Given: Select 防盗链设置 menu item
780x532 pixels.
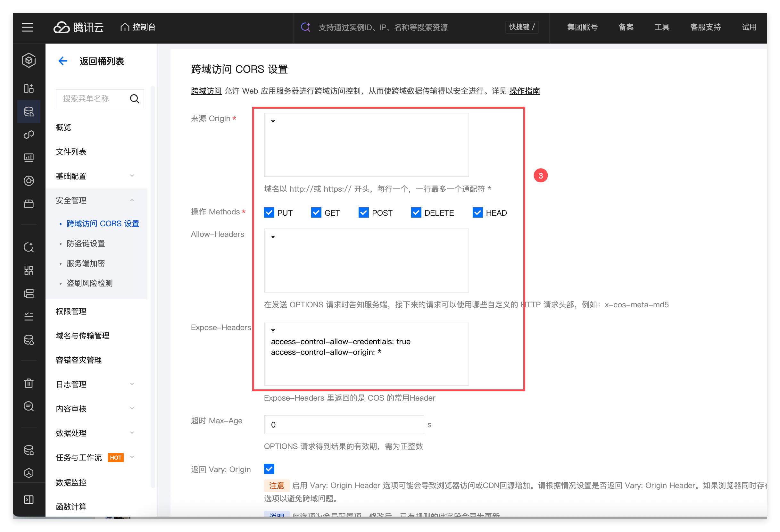Looking at the screenshot, I should 86,244.
